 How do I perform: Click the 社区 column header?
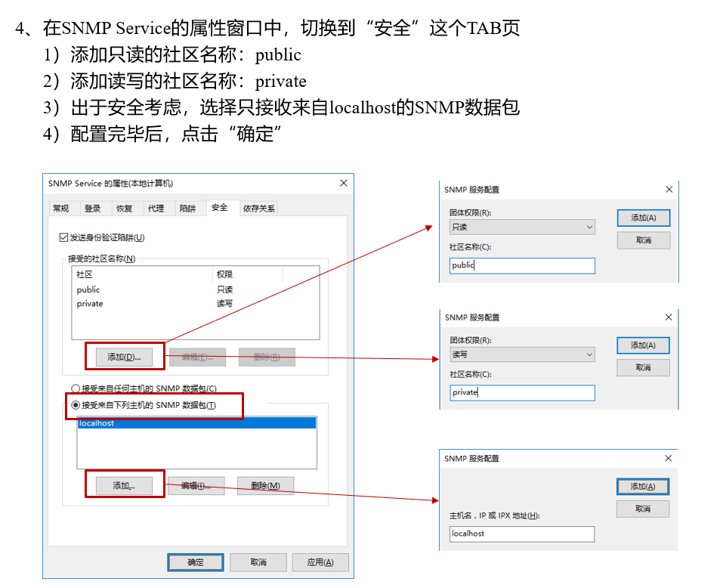pyautogui.click(x=142, y=274)
